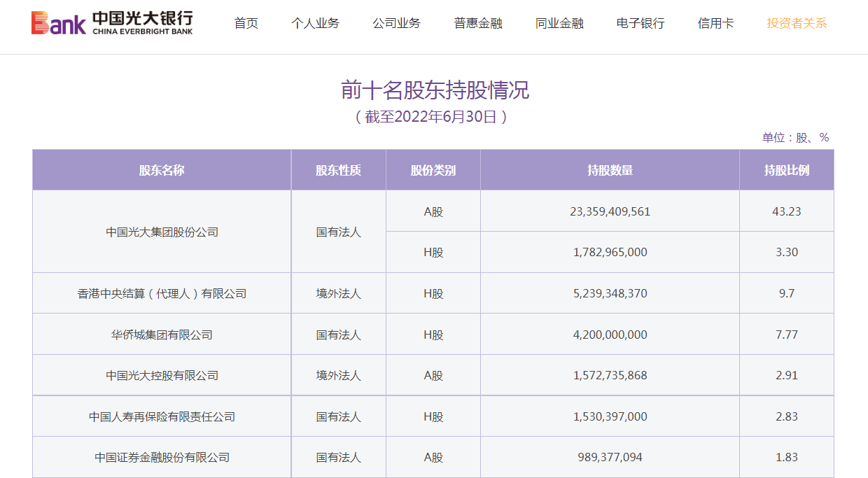This screenshot has height=478, width=868.
Task: Click the highlighted 投资者关系 menu
Action: pyautogui.click(x=797, y=23)
